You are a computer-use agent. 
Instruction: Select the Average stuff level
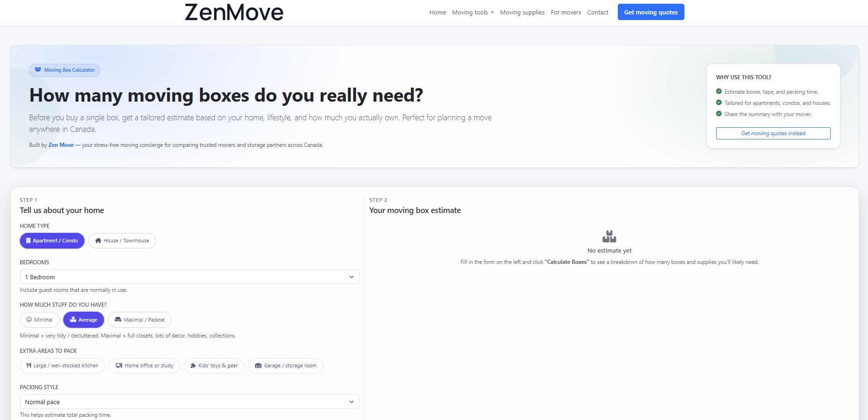[83, 320]
